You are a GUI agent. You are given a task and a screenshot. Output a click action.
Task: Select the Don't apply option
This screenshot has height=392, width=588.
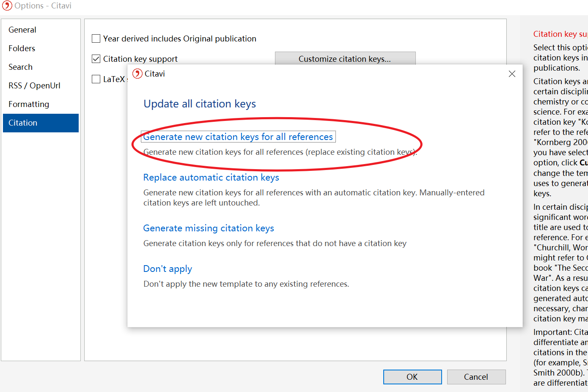click(168, 269)
